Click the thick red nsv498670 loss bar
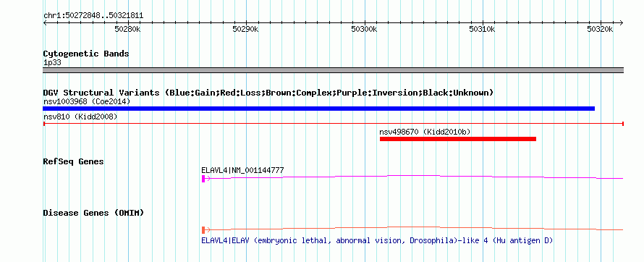Viewport: 644px width, 262px height. (458, 139)
